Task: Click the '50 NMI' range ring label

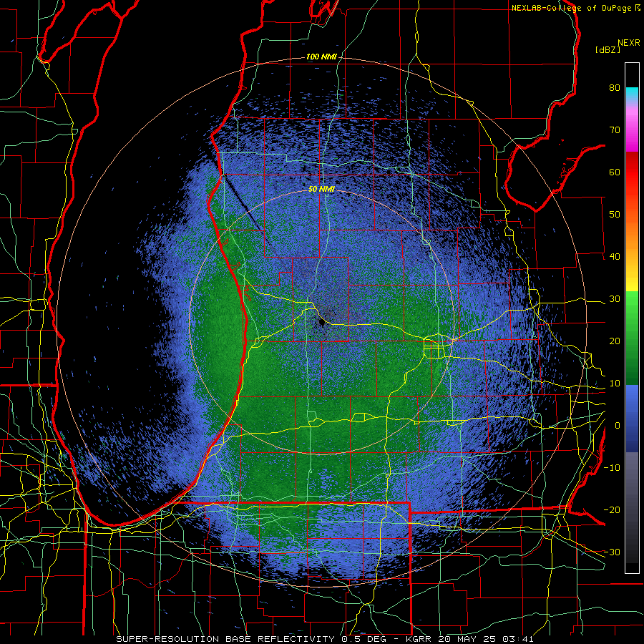Action: (x=321, y=189)
